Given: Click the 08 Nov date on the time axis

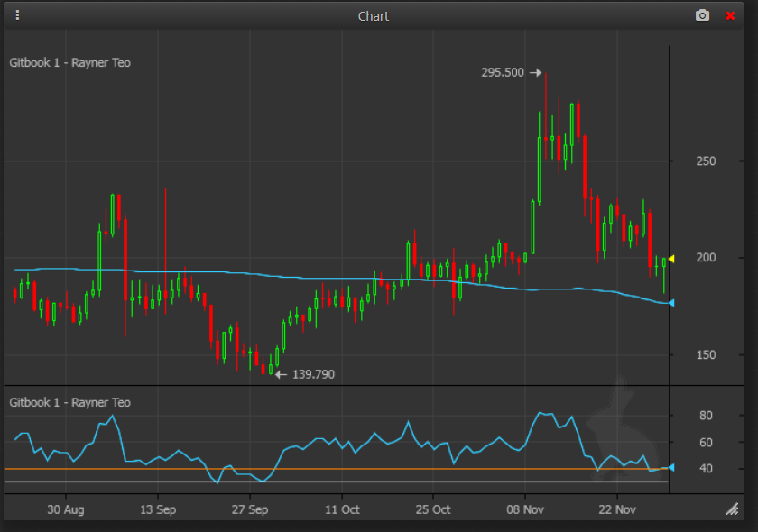Looking at the screenshot, I should pos(527,509).
